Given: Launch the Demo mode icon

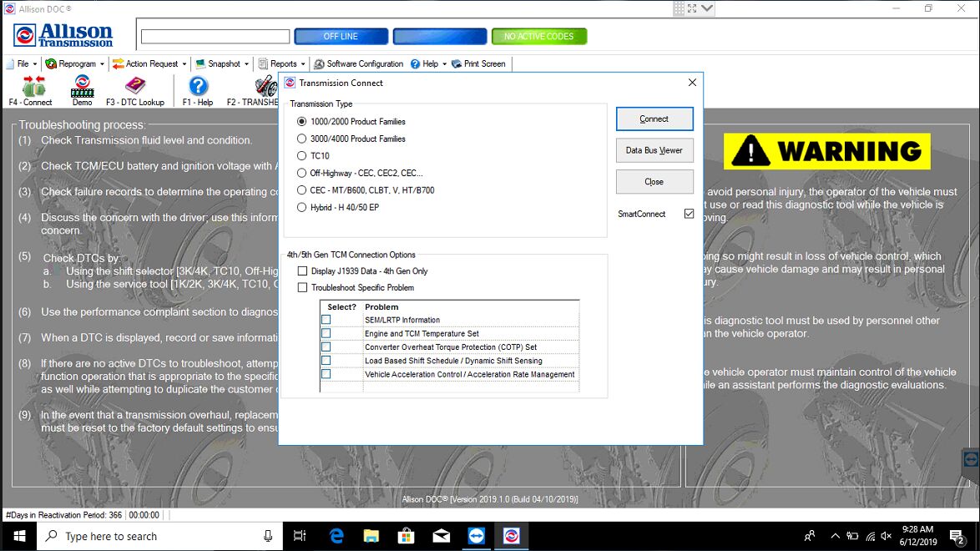Looking at the screenshot, I should click(x=82, y=91).
